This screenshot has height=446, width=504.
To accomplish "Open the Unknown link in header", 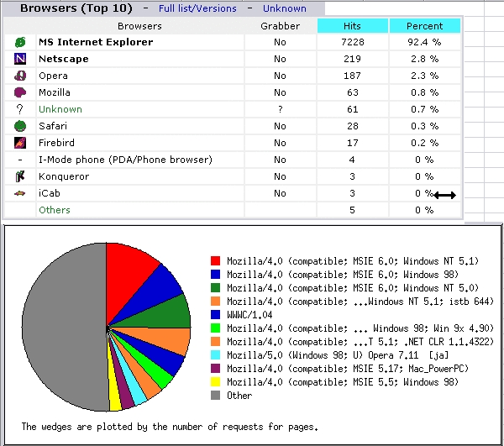I will 285,8.
